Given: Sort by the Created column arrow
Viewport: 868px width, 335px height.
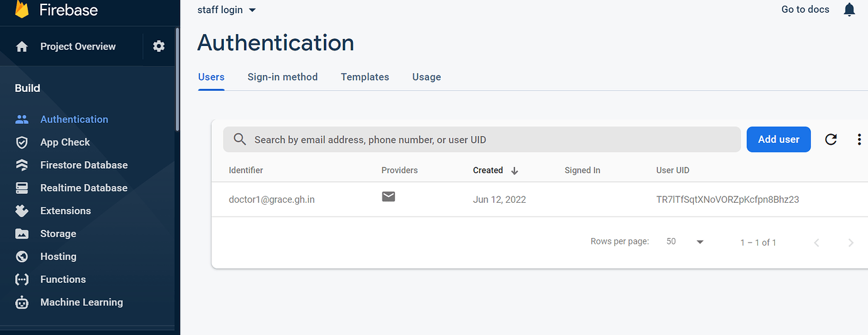Looking at the screenshot, I should pos(515,171).
